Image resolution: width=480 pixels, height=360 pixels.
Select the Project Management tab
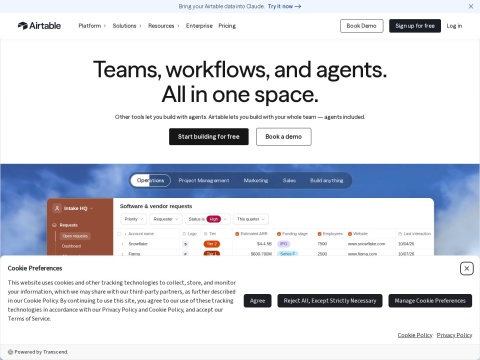(204, 180)
